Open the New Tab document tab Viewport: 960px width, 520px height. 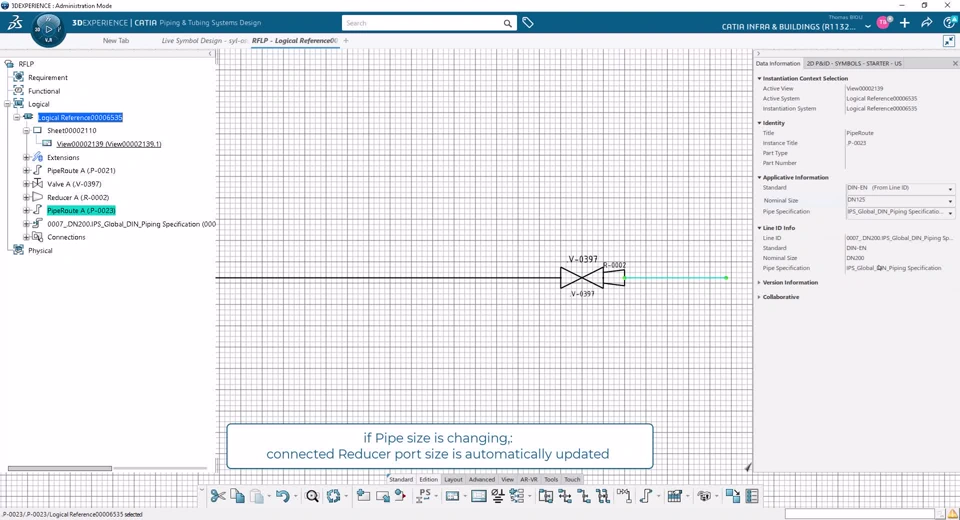(116, 40)
